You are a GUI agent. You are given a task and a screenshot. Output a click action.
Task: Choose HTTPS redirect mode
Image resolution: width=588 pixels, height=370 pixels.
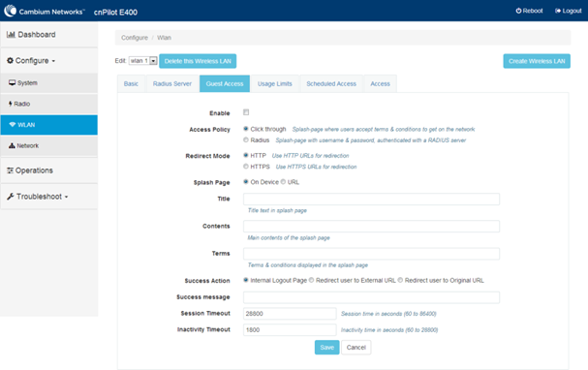246,166
